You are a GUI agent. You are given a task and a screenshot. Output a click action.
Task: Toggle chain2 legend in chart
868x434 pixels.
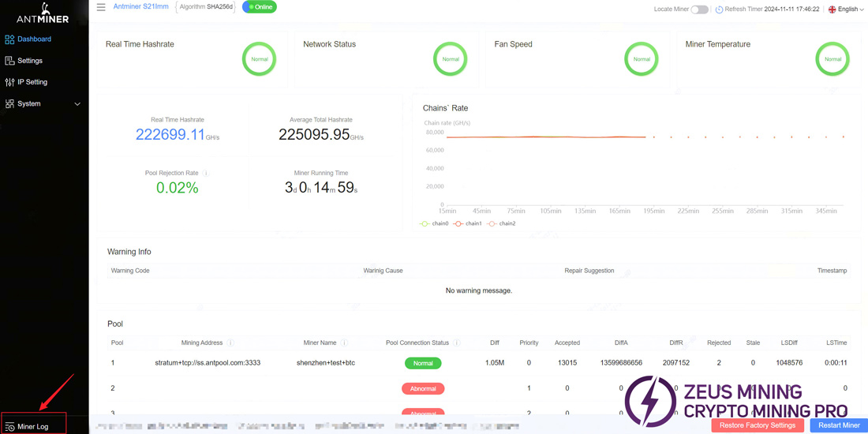(501, 223)
